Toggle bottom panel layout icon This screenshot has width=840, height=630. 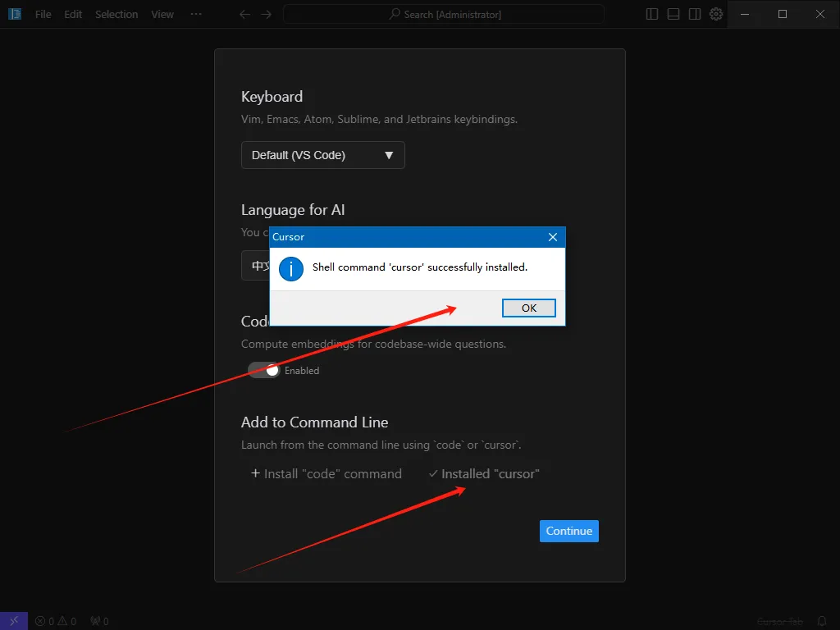[673, 15]
